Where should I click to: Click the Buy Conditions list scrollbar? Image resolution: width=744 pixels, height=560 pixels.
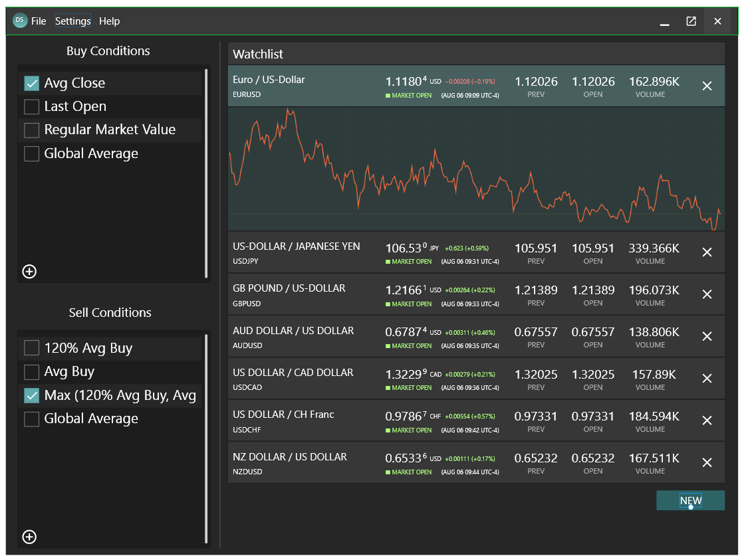coord(206,173)
